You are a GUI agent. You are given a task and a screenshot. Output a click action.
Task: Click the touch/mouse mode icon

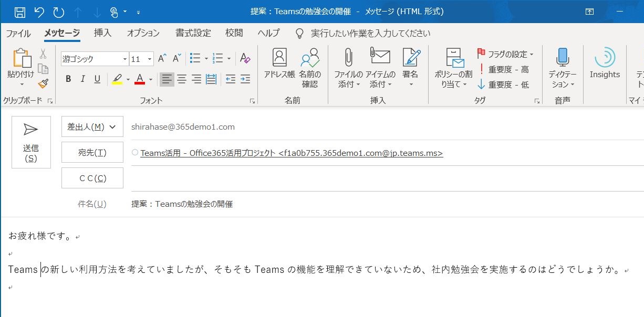pyautogui.click(x=115, y=11)
